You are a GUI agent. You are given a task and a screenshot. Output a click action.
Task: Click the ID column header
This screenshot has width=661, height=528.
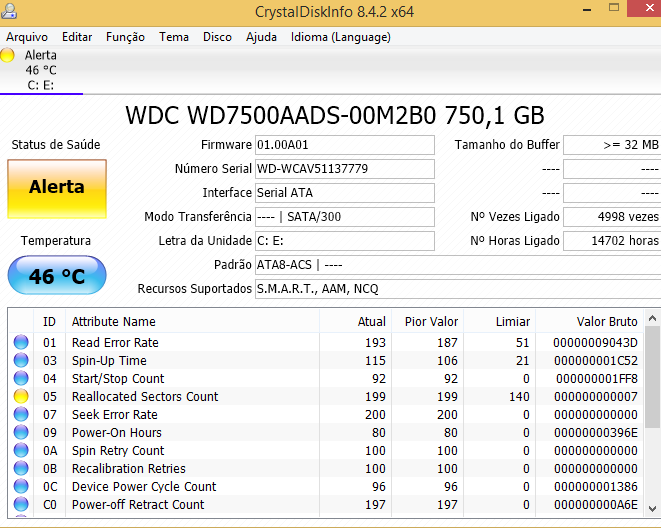pos(49,322)
